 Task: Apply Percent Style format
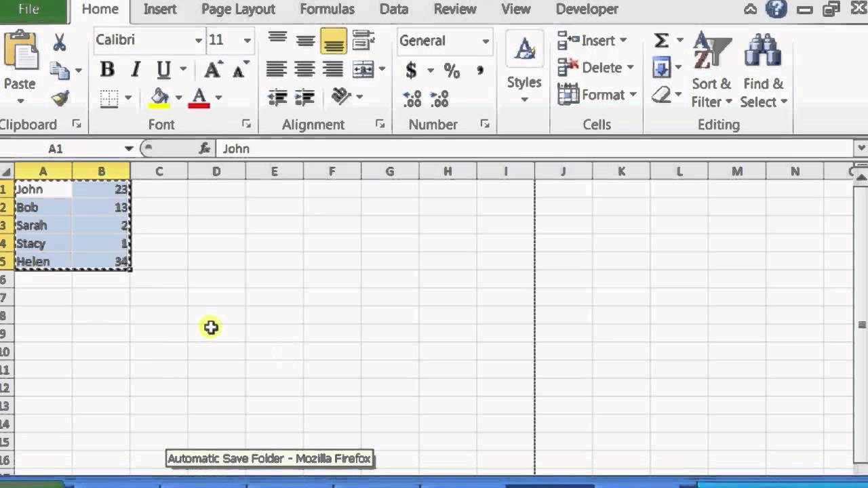[452, 70]
